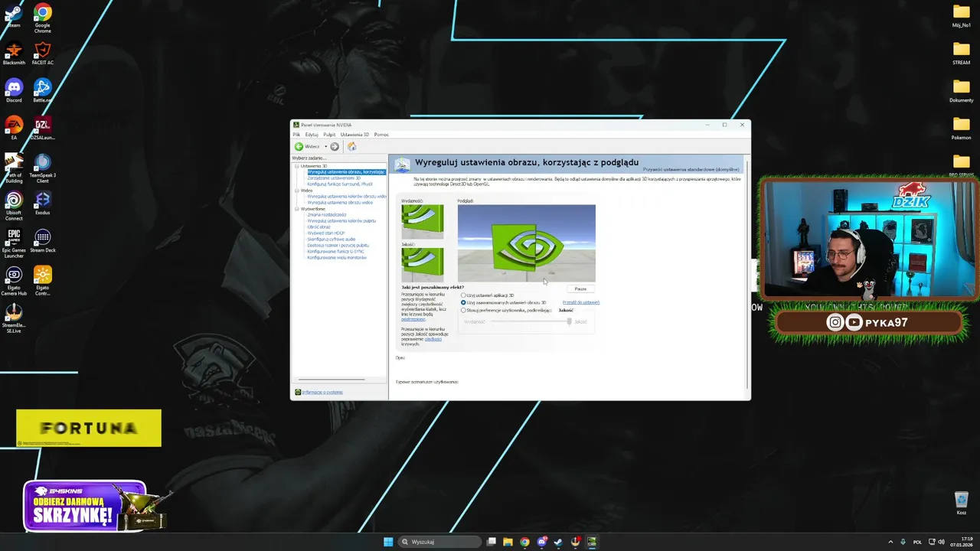The image size is (980, 551).
Task: Select Wyświetl stan HDCP tree item
Action: (x=326, y=233)
